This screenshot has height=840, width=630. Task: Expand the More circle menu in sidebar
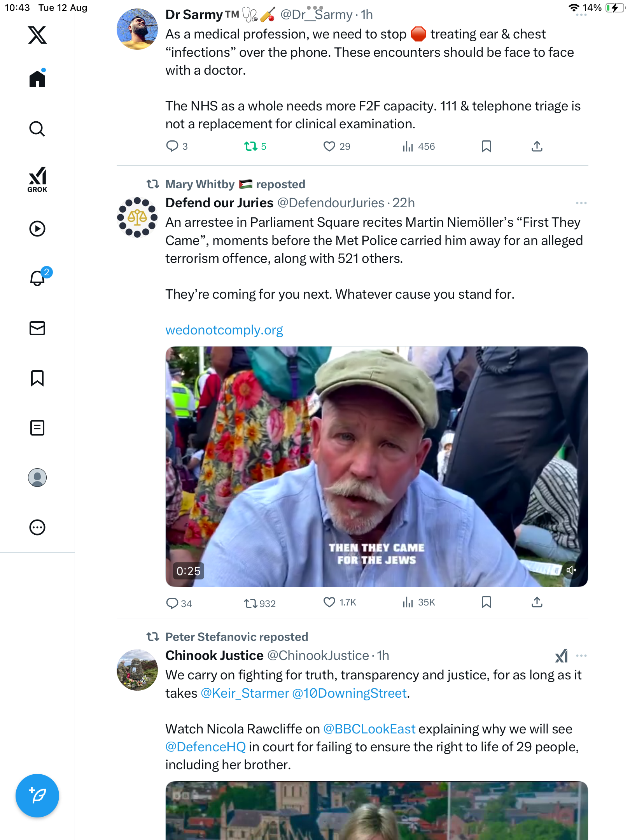(37, 527)
